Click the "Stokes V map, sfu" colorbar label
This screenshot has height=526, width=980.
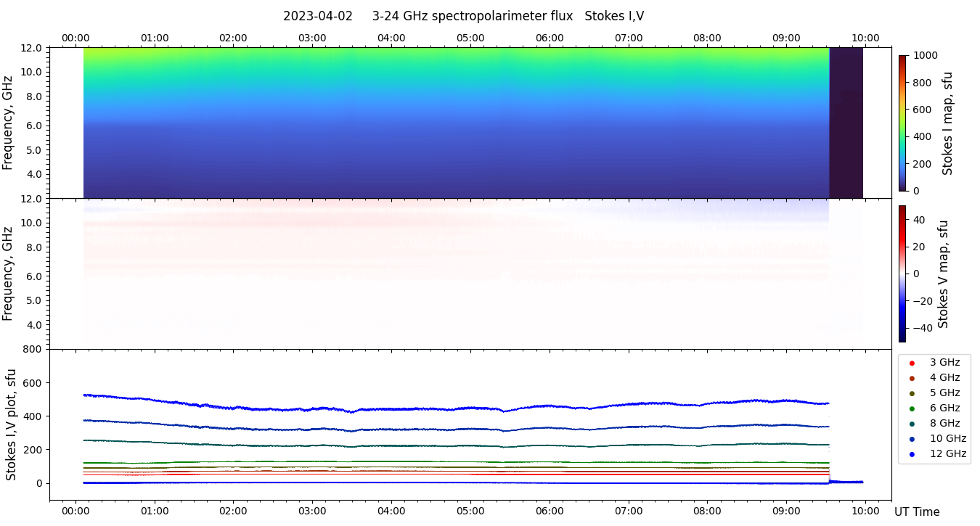943,274
